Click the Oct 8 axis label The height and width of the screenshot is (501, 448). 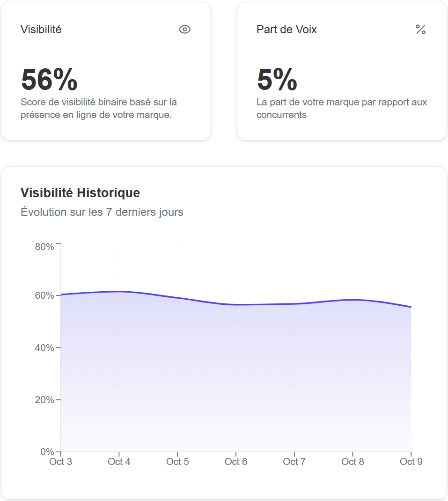pos(353,462)
